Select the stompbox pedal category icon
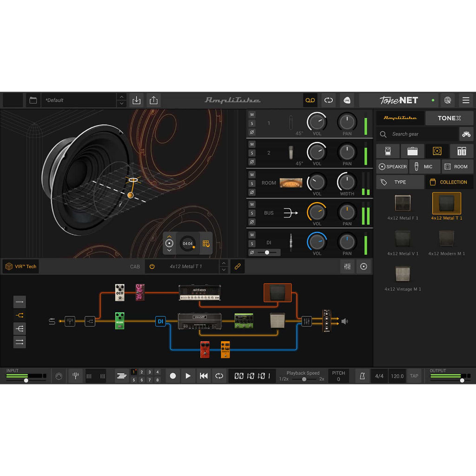476x476 pixels. pyautogui.click(x=387, y=151)
